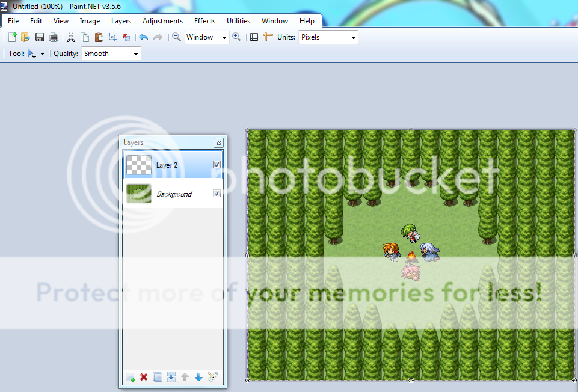Hide the Background layer via checkbox

click(x=217, y=194)
